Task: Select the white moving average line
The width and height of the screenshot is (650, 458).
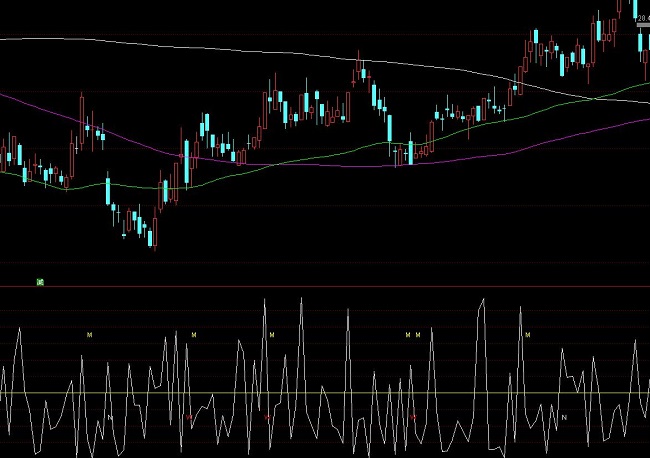Action: click(x=200, y=44)
